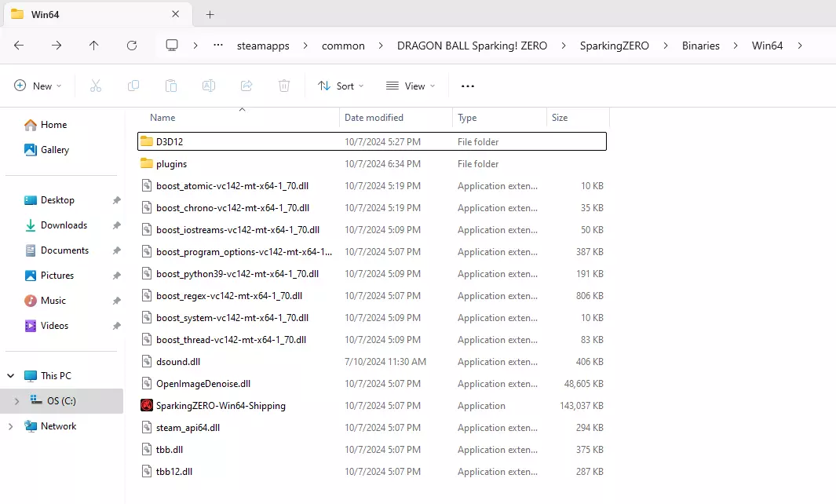Viewport: 836px width, 504px height.
Task: Unpin Documents using its pin icon
Action: click(x=116, y=250)
